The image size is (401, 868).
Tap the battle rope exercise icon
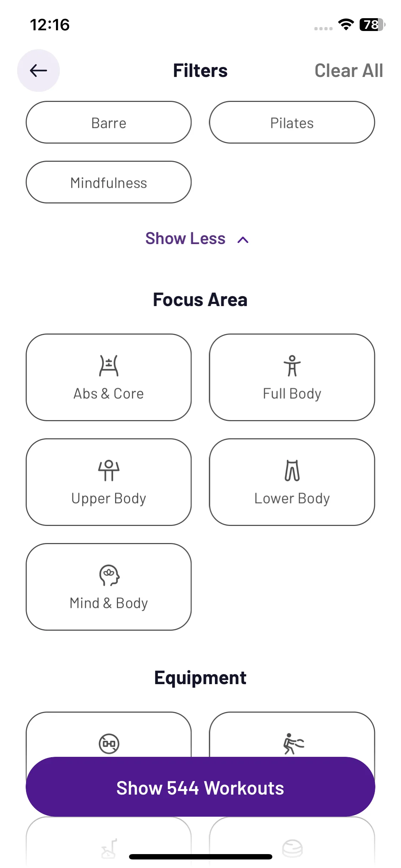click(x=293, y=744)
